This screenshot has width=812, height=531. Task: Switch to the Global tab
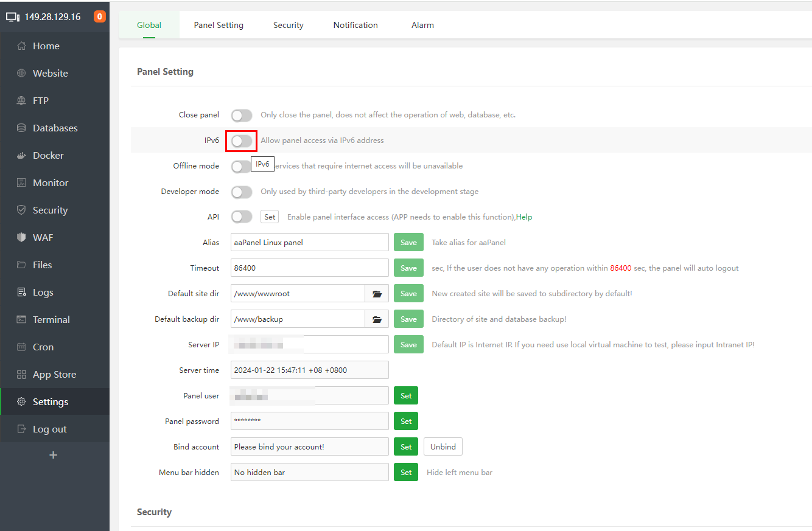(149, 25)
